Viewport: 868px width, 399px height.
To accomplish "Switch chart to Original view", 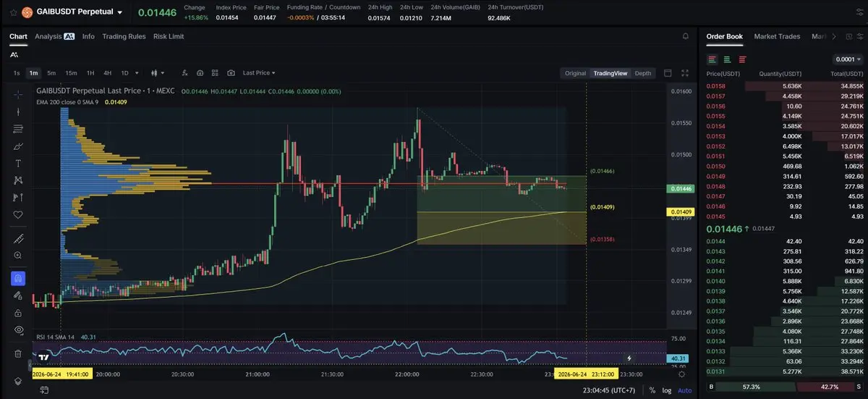I will (x=575, y=73).
